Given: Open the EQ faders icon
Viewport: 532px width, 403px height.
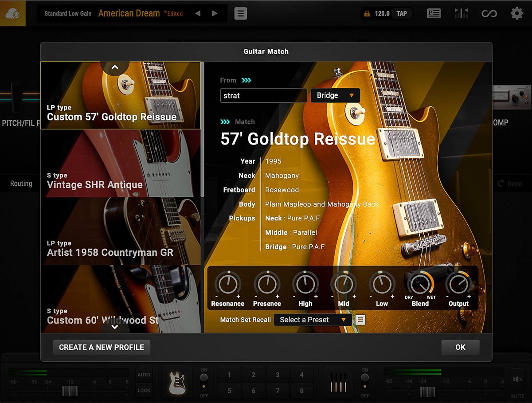Looking at the screenshot, I should coord(339,383).
